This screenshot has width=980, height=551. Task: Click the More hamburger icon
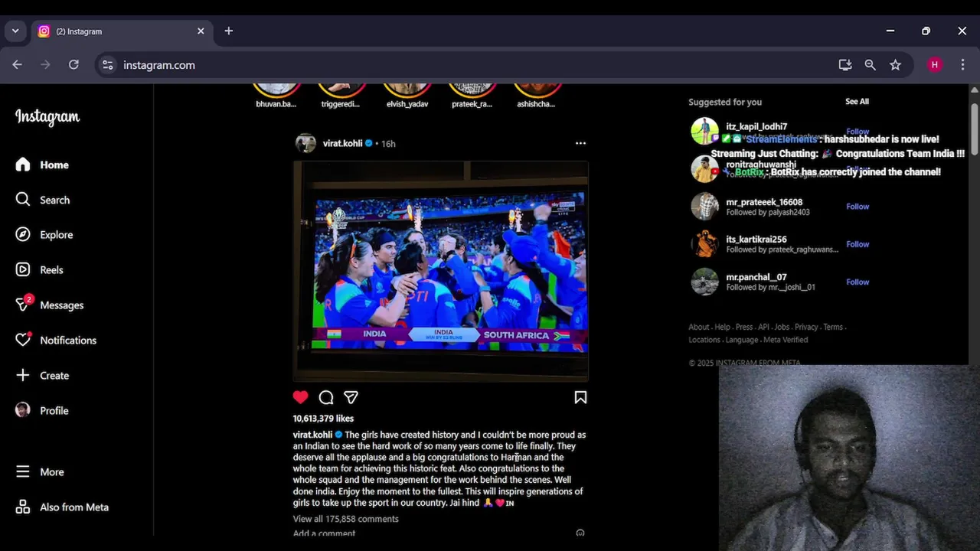[23, 472]
